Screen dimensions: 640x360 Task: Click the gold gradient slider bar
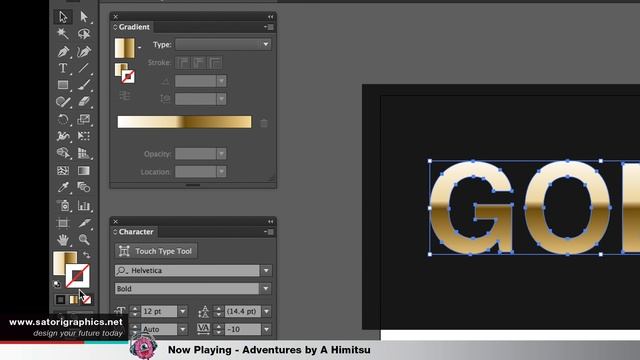pyautogui.click(x=184, y=122)
